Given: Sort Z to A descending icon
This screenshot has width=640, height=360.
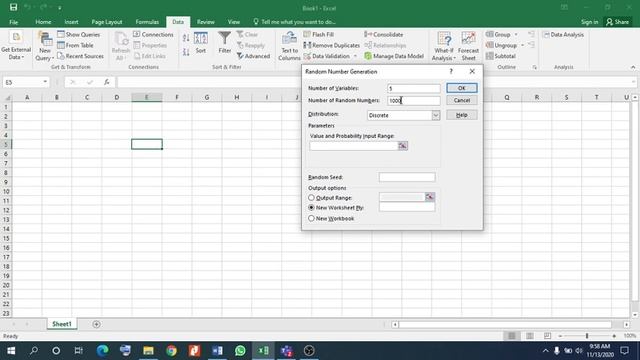Looking at the screenshot, I should [186, 52].
